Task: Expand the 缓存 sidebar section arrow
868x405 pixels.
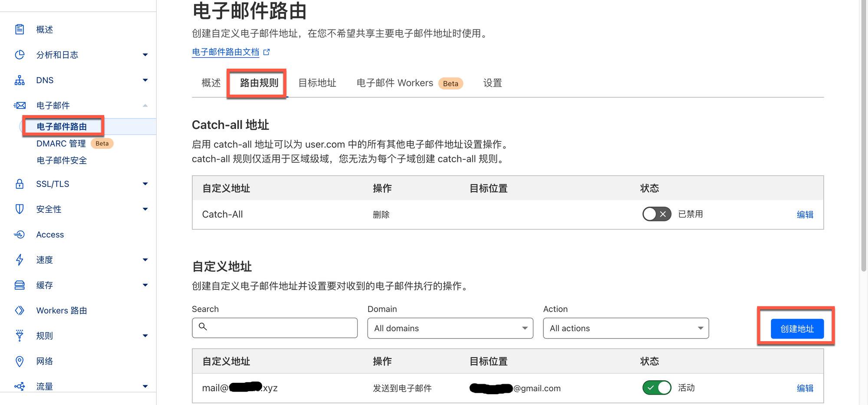Action: (x=145, y=285)
